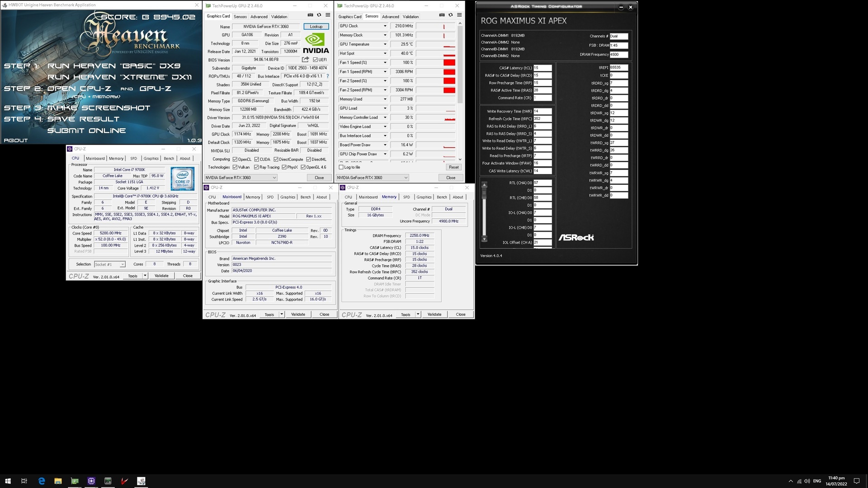Toggle the Ray Tracing checkbox

[256, 167]
